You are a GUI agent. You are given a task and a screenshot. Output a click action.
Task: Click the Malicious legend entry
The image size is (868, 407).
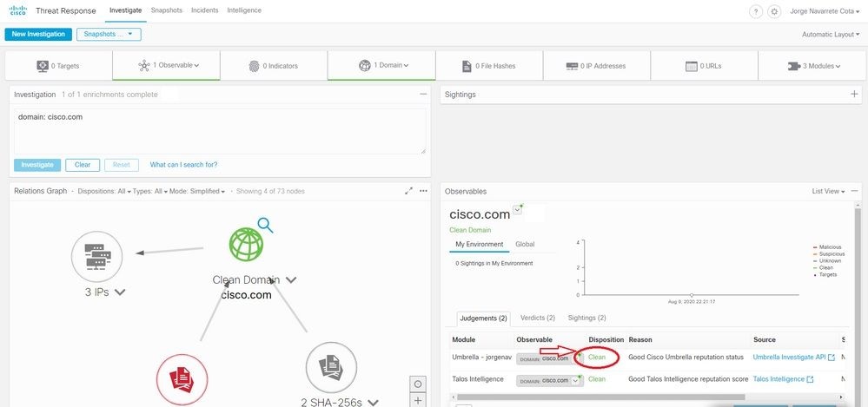(827, 247)
